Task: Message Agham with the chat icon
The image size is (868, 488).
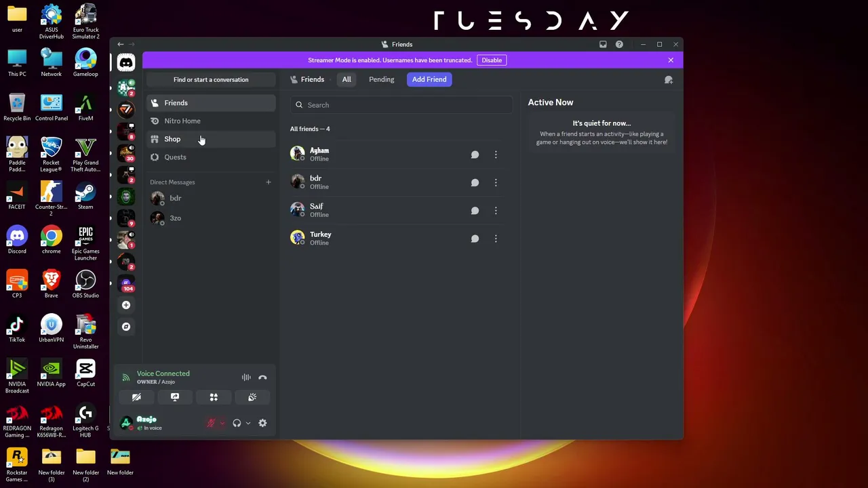Action: point(475,155)
